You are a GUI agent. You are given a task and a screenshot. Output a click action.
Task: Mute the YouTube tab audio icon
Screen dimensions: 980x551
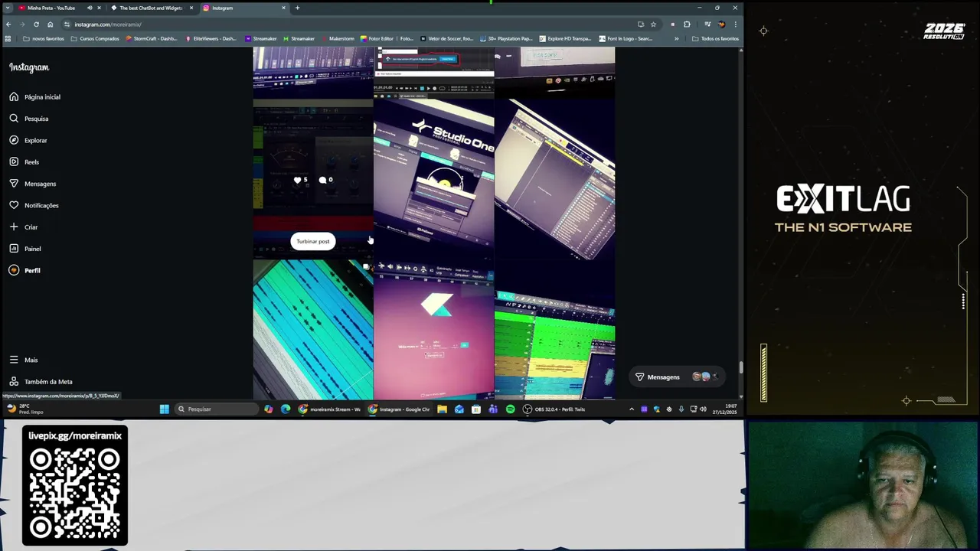click(90, 8)
